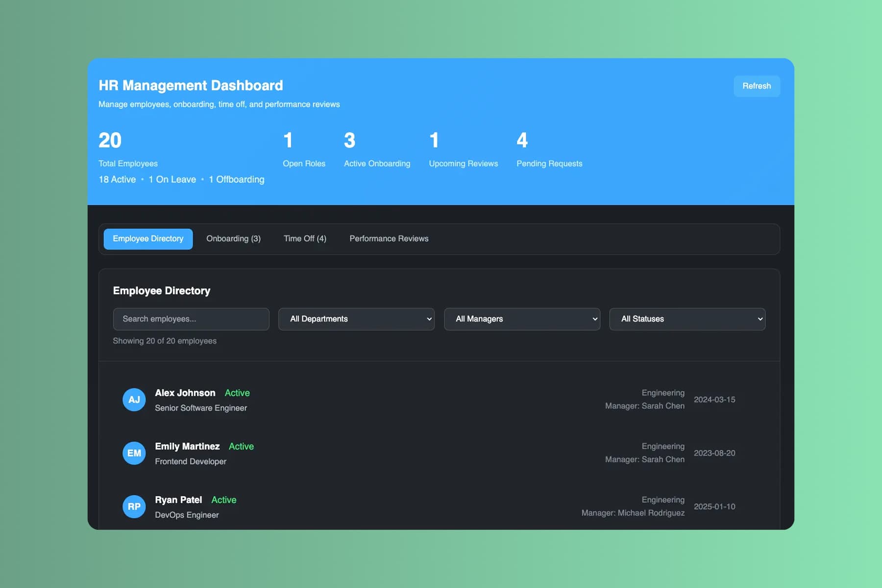This screenshot has height=588, width=882.
Task: Go to the Performance Reviews tab
Action: tap(389, 239)
